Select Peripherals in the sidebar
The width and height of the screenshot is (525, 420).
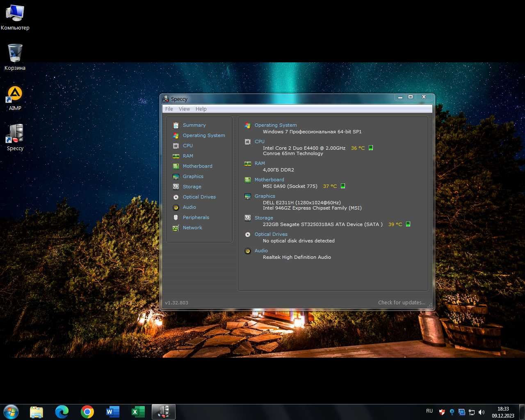(196, 217)
